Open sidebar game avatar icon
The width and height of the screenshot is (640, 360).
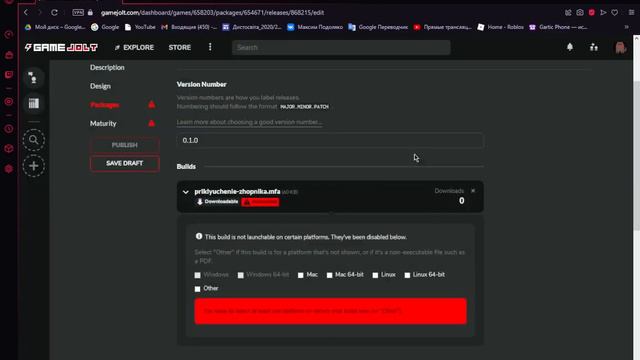click(x=33, y=78)
